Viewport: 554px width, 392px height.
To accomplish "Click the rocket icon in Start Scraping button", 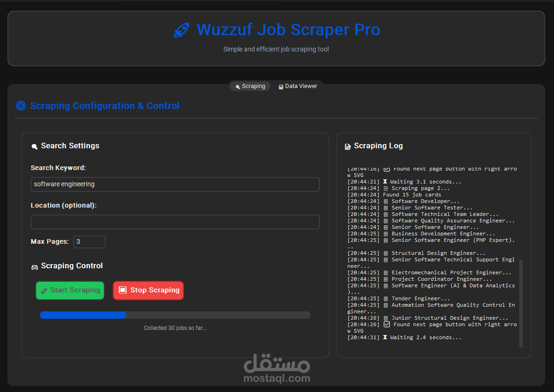I will point(44,291).
